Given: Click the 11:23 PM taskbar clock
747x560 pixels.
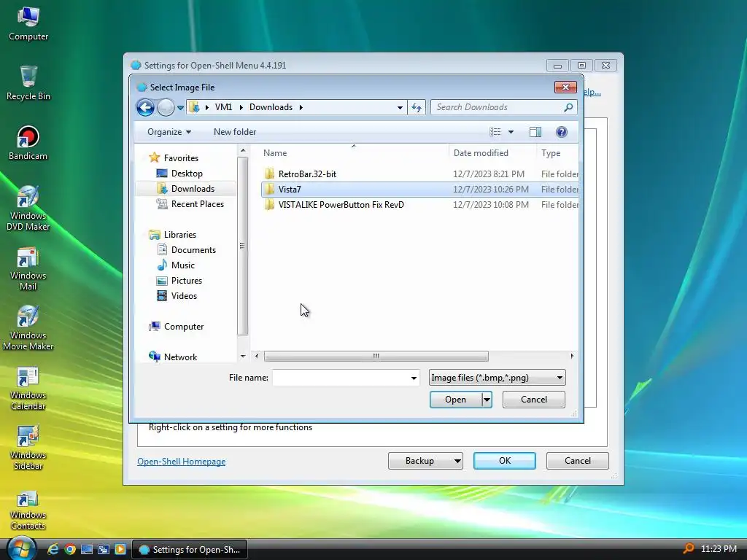Looking at the screenshot, I should pos(719,549).
